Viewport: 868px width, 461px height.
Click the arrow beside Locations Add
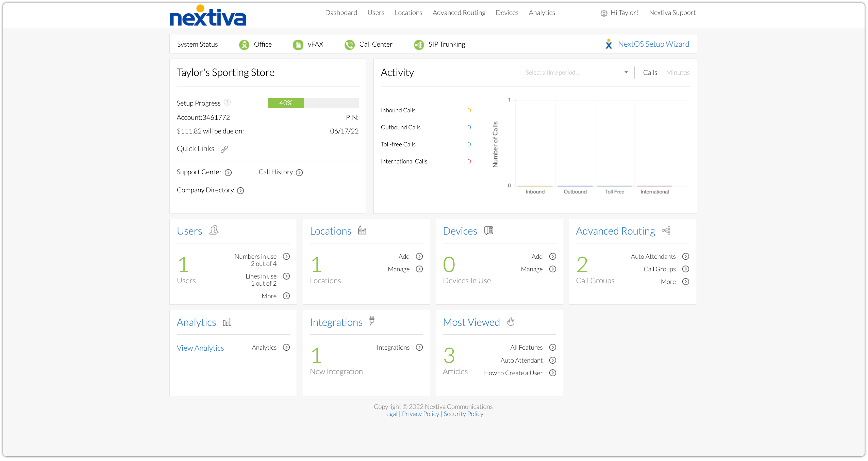tap(419, 256)
